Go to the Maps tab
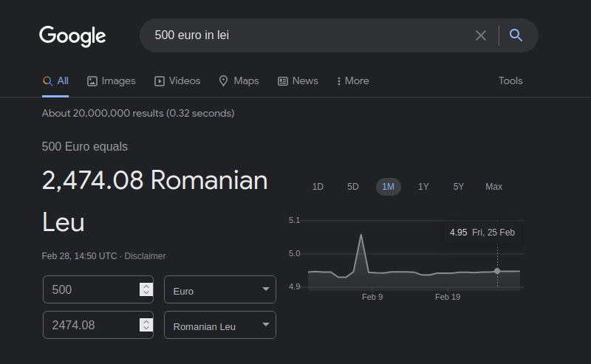The width and height of the screenshot is (591, 364). [239, 81]
